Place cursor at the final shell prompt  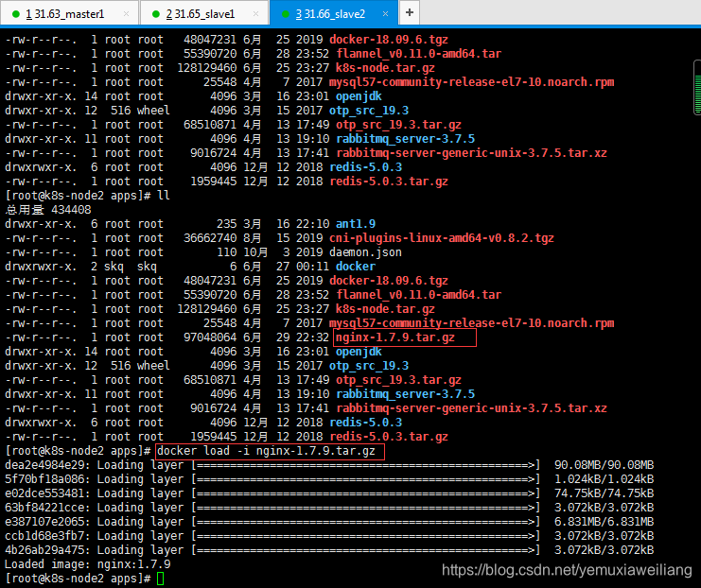[161, 579]
